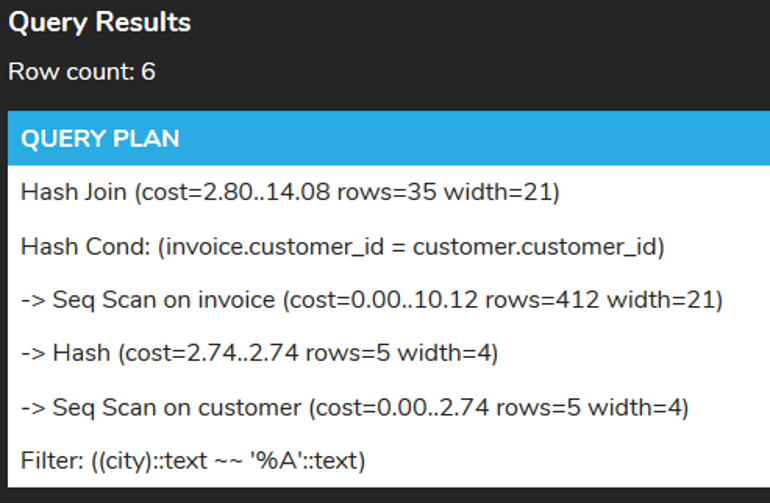Click the QUERY PLAN column header
The width and height of the screenshot is (770, 504).
(x=100, y=138)
